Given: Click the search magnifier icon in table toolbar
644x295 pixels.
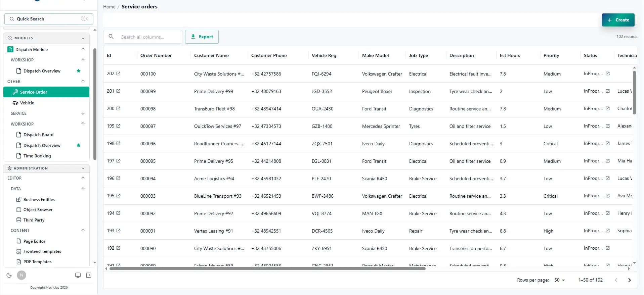Looking at the screenshot, I should [111, 37].
